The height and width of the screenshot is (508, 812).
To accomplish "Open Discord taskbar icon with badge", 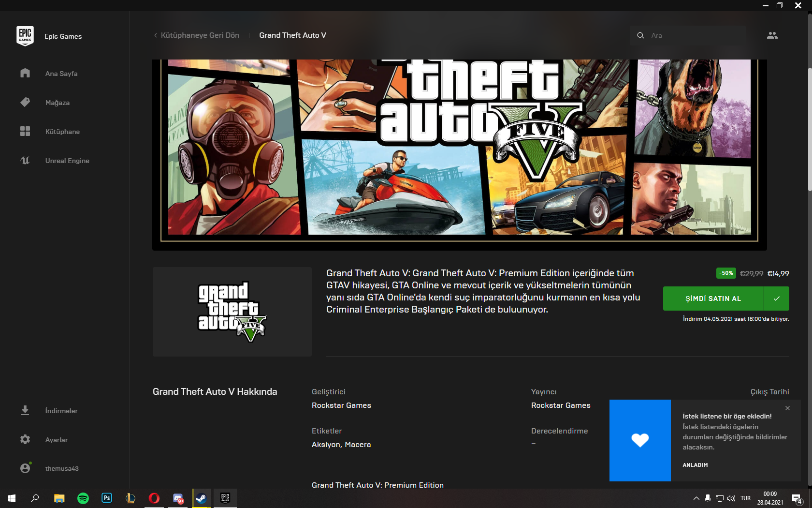I will [178, 498].
